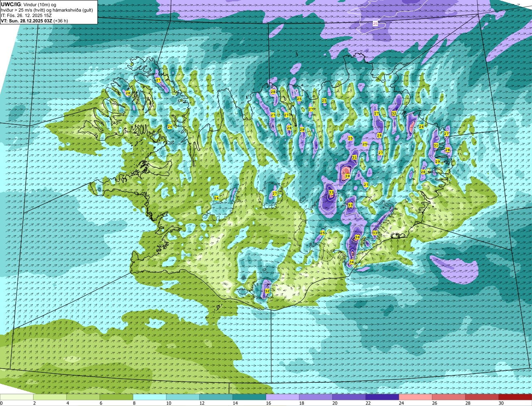
Task: Select the 28–30 m/s red legend swatch
Action: pyautogui.click(x=482, y=397)
